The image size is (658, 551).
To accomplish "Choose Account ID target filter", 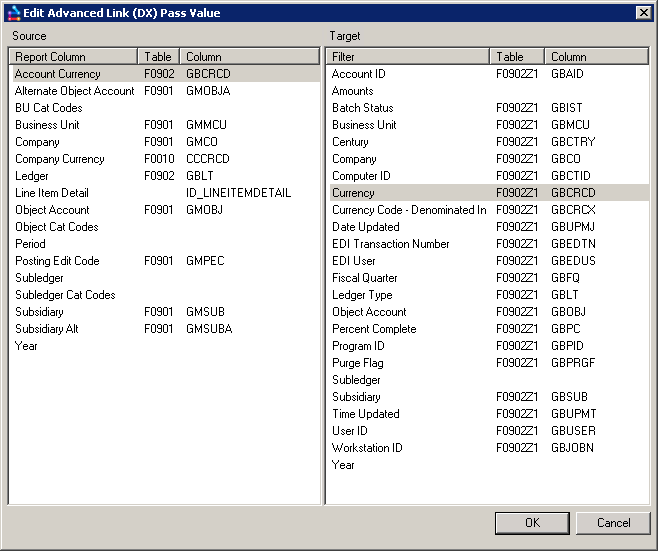I will point(358,74).
